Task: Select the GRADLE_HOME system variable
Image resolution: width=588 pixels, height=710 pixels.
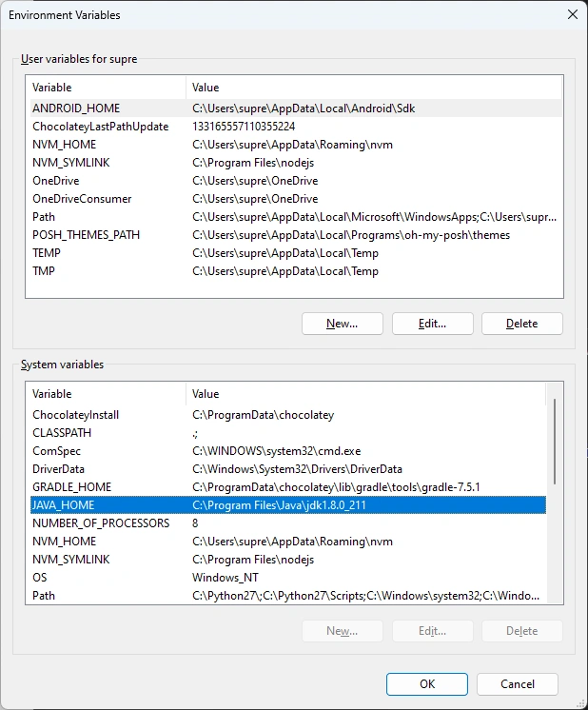Action: 71,487
